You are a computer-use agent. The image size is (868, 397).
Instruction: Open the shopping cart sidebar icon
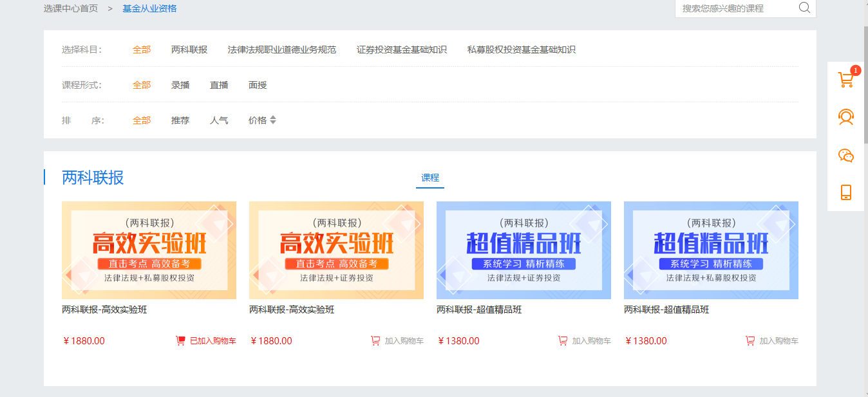point(845,80)
